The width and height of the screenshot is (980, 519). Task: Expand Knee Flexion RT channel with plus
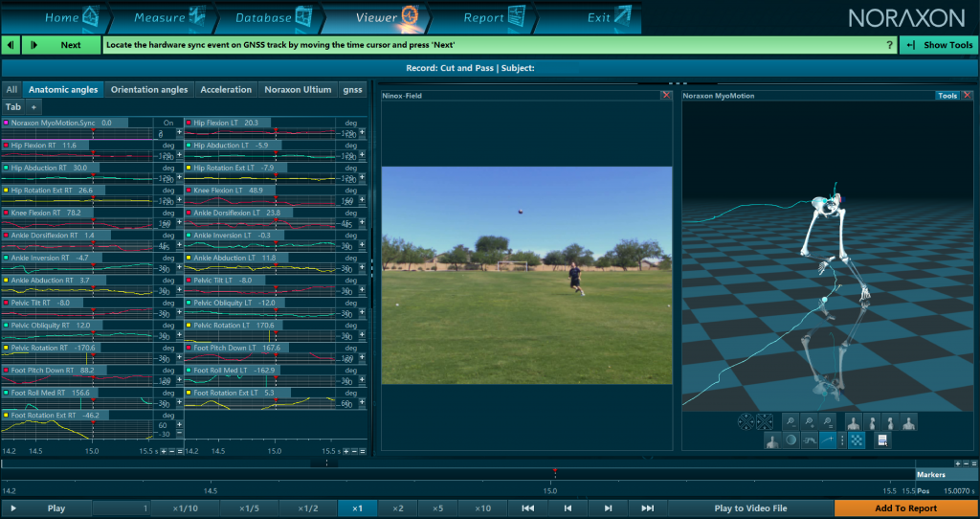point(179,222)
